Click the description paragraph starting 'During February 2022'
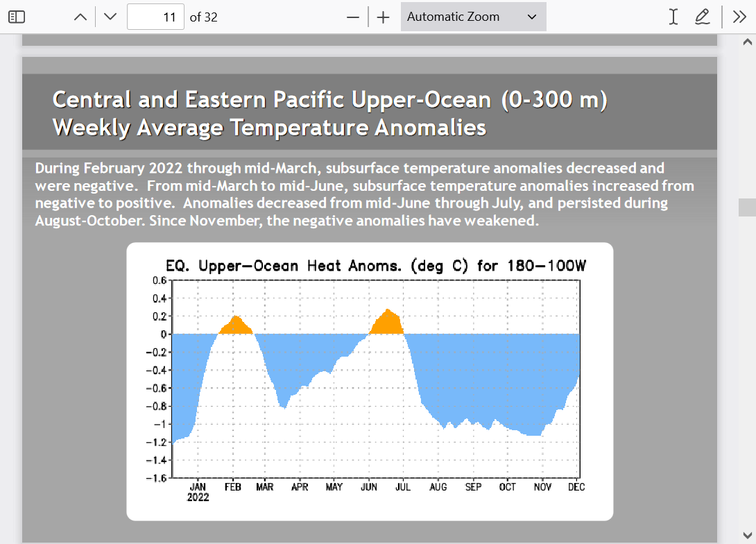The width and height of the screenshot is (756, 544). tap(364, 194)
